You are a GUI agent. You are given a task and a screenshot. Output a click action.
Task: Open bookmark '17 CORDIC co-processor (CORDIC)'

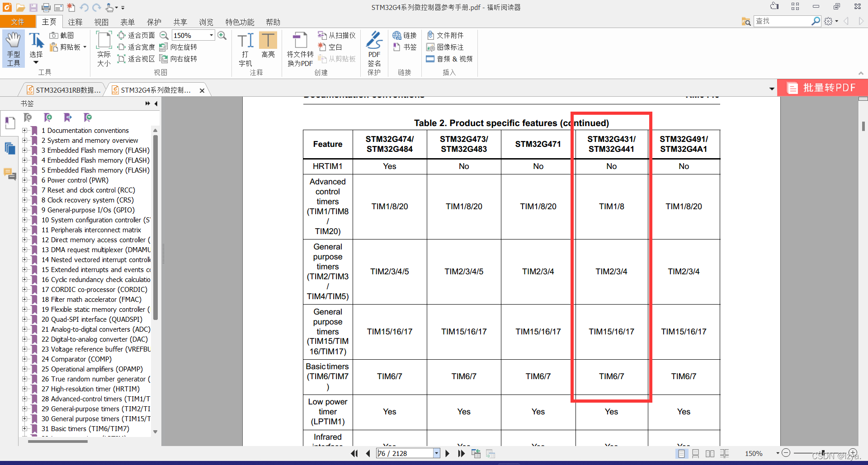coord(94,290)
